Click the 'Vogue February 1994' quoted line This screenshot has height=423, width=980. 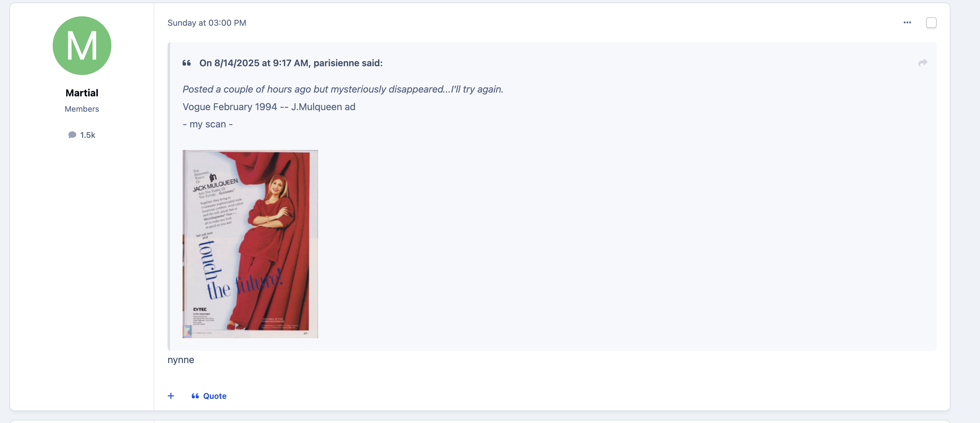click(269, 106)
